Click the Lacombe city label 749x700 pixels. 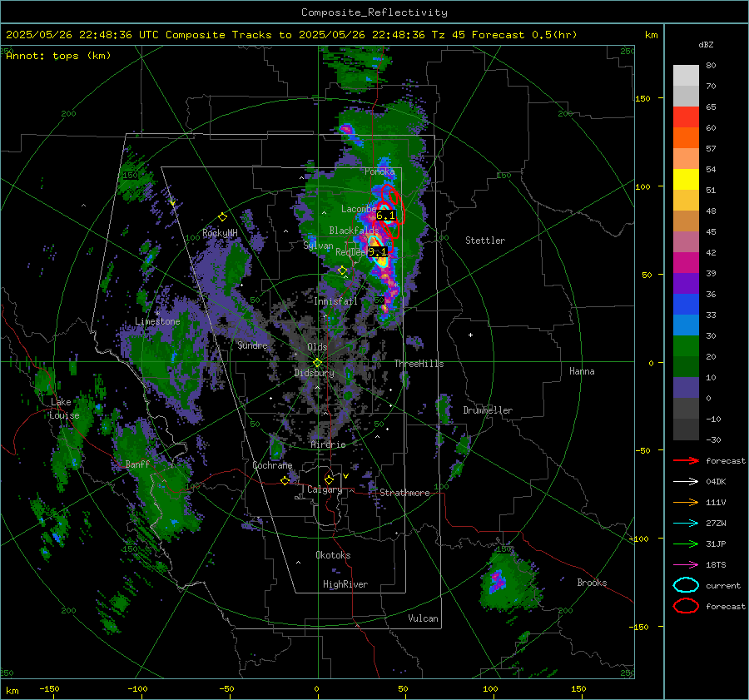click(358, 209)
